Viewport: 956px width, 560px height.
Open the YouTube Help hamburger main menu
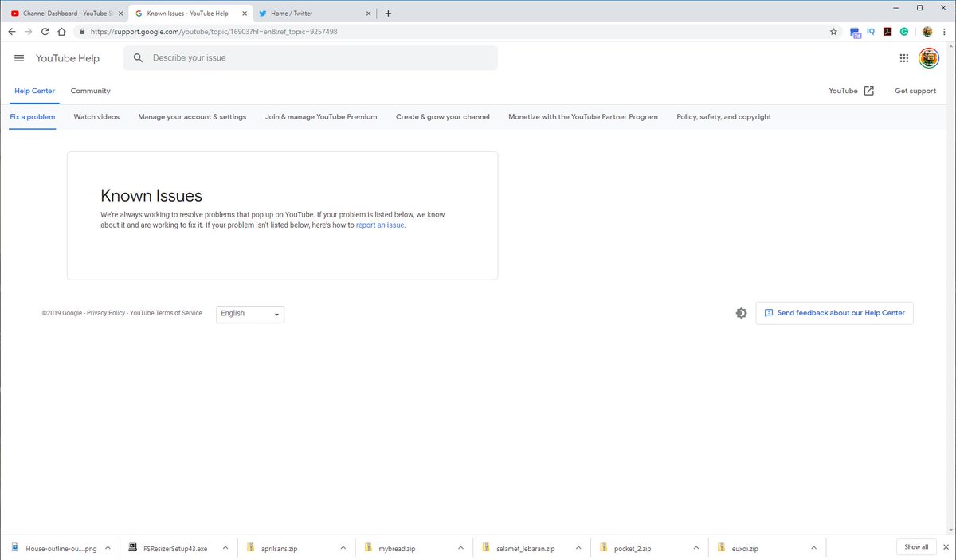(19, 58)
